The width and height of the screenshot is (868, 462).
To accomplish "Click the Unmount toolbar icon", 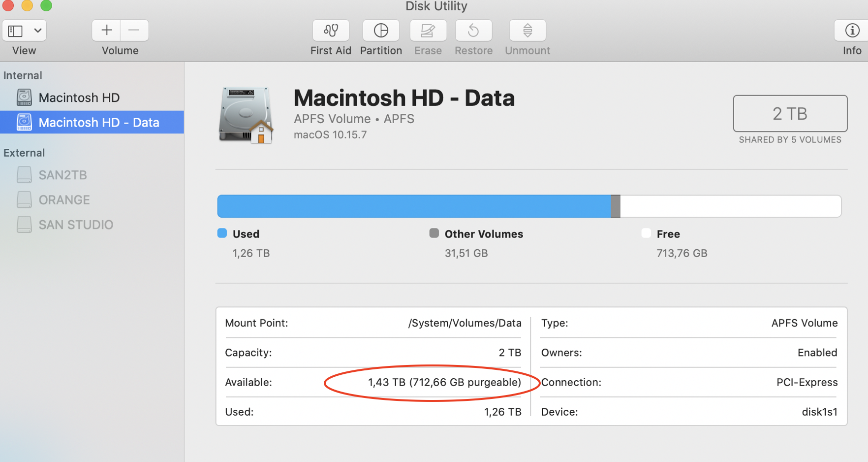I will click(527, 31).
